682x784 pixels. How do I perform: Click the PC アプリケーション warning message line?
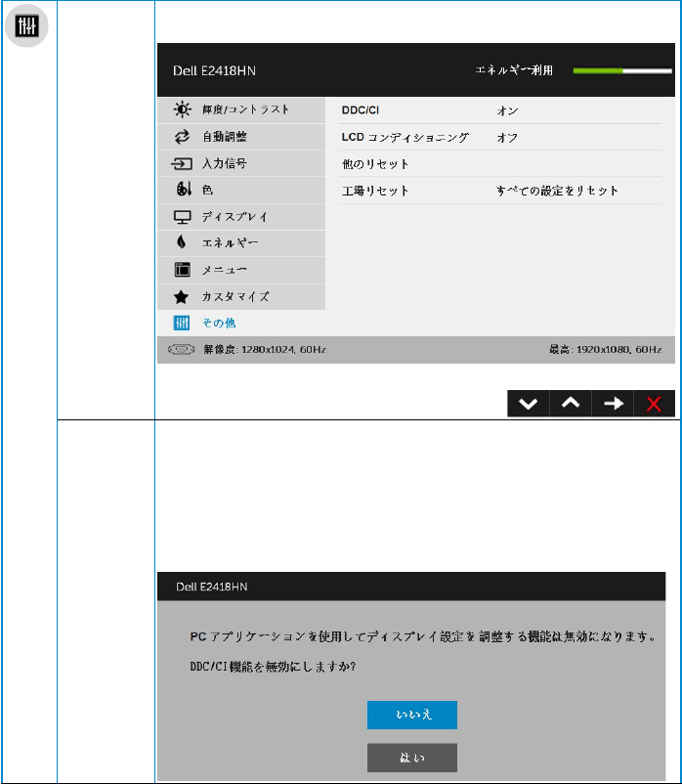(x=423, y=636)
